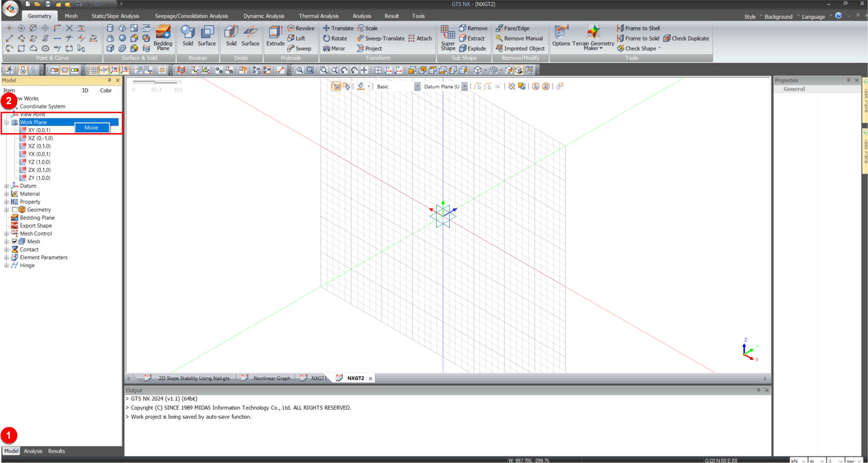Click the Mirror tool

(334, 48)
